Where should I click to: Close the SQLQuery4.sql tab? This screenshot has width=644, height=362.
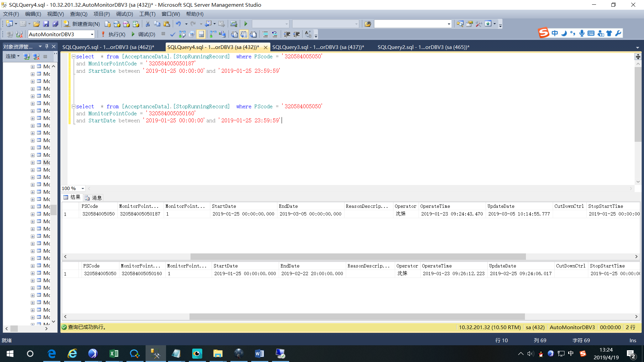(266, 47)
